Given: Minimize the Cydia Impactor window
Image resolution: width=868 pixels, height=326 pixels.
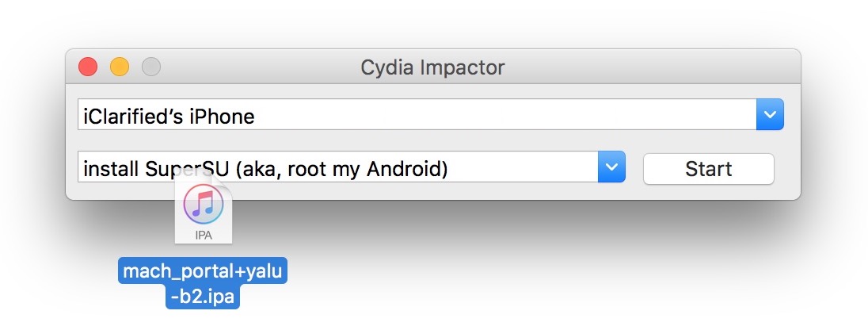Looking at the screenshot, I should coord(120,67).
